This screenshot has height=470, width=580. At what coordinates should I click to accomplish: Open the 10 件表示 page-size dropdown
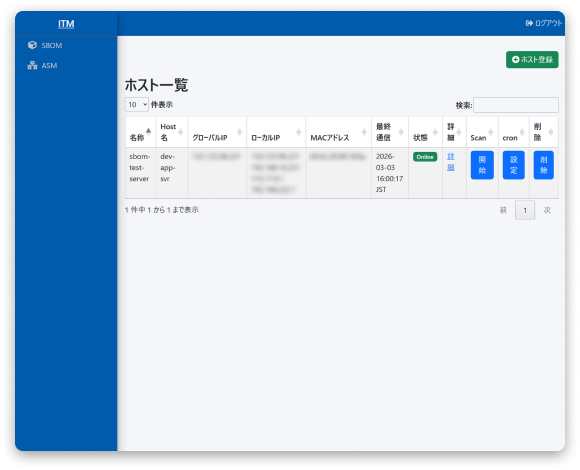tap(136, 105)
